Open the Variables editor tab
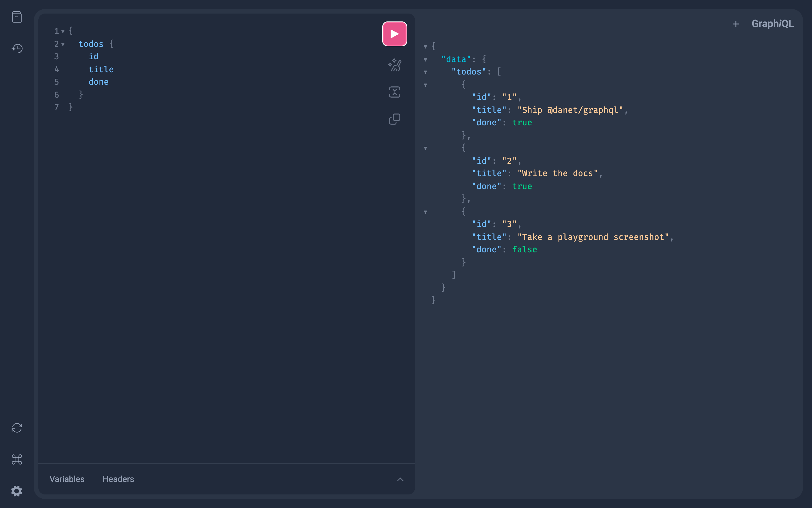Screen dimensions: 812x508 [x=67, y=479]
